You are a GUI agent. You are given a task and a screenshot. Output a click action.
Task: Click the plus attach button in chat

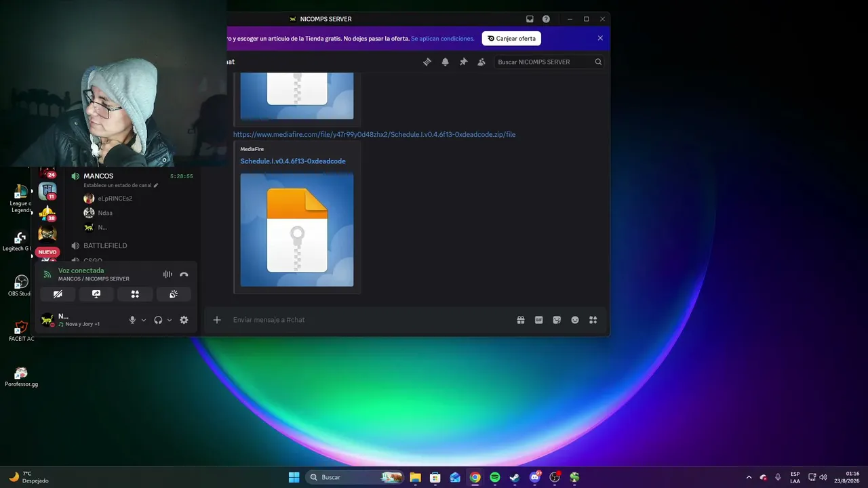coord(217,320)
